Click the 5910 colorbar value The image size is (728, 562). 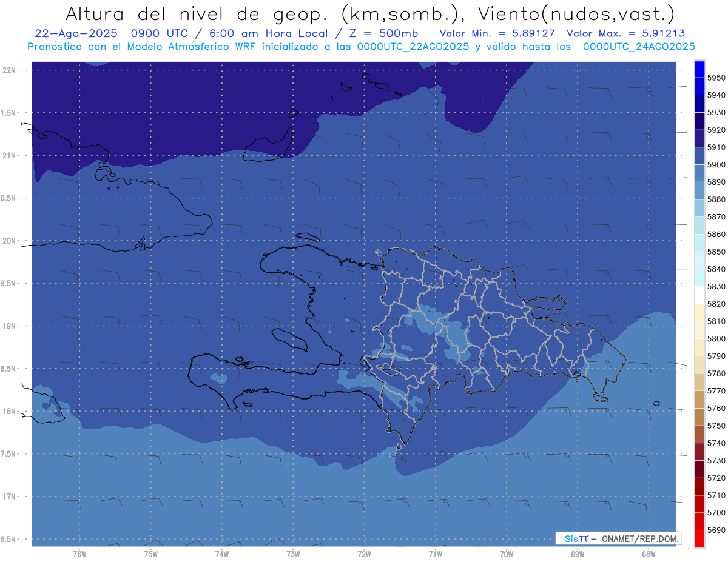(716, 147)
